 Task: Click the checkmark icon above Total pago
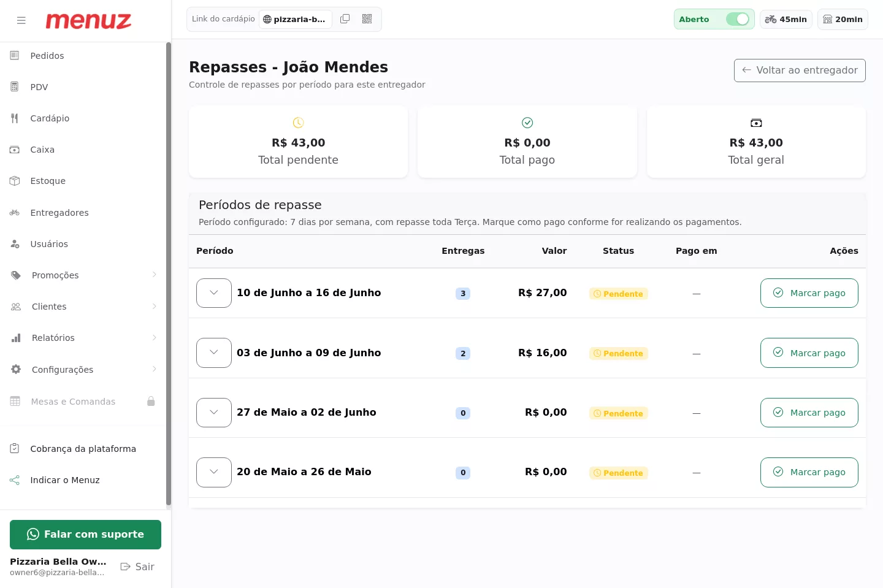(527, 123)
